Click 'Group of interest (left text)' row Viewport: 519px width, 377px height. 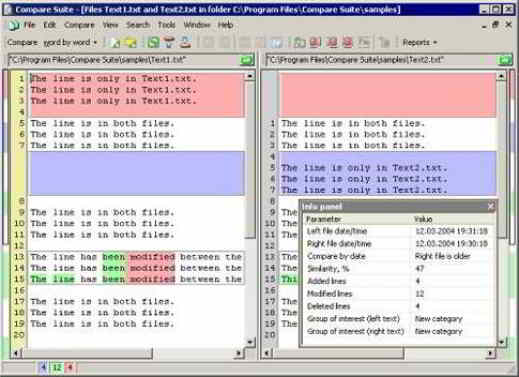(399, 319)
